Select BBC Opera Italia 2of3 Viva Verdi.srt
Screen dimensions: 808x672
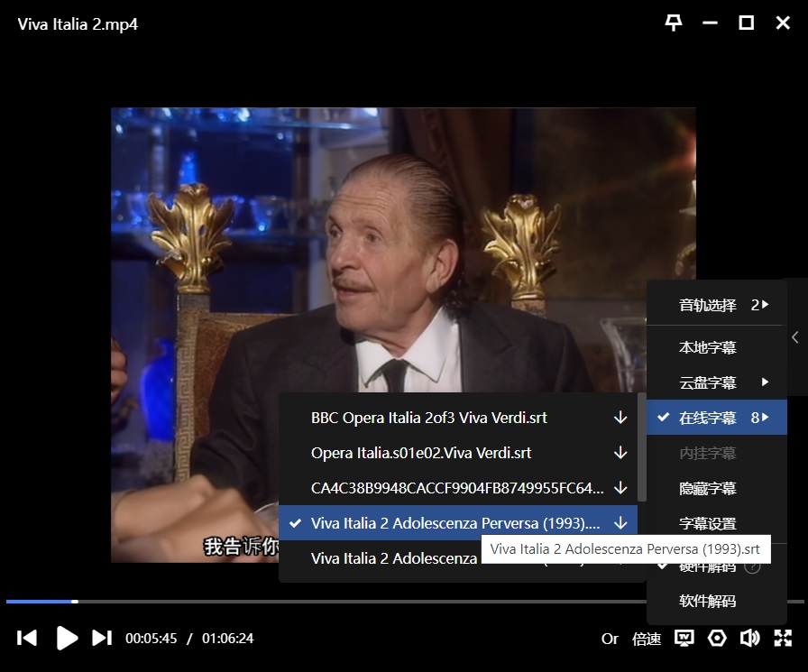(x=429, y=418)
